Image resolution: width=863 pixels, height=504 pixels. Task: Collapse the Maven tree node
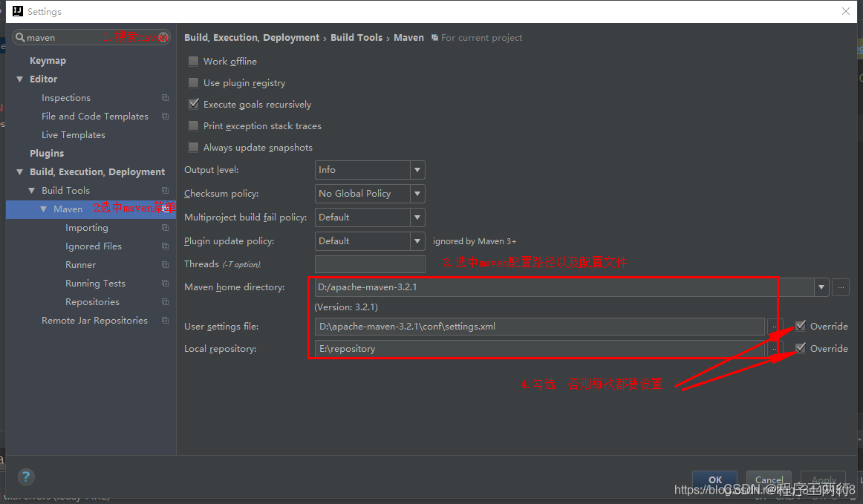point(44,209)
